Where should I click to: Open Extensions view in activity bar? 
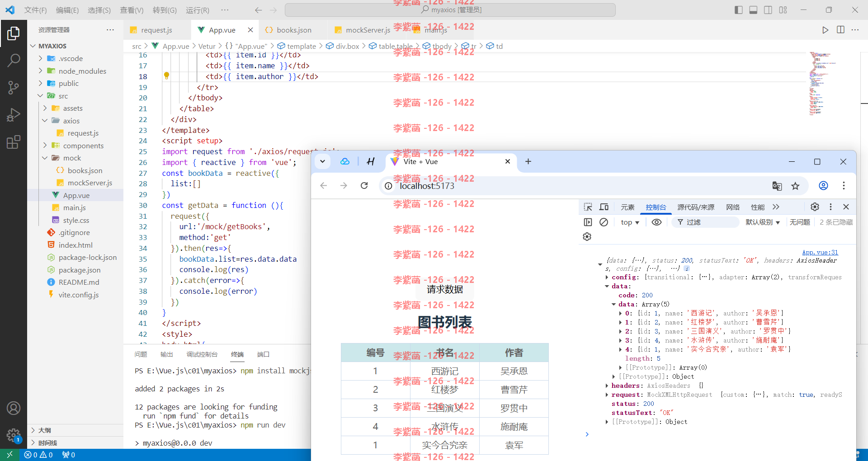click(x=14, y=142)
